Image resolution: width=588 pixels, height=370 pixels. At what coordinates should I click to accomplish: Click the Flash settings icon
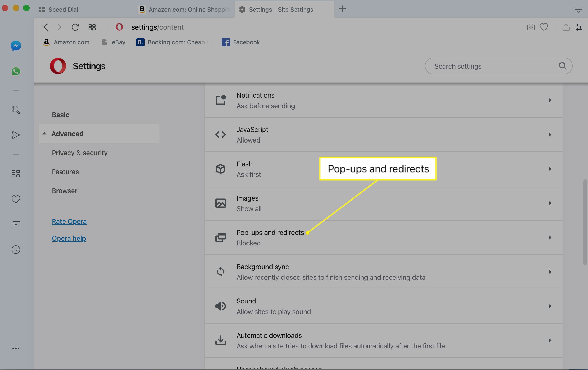click(220, 169)
